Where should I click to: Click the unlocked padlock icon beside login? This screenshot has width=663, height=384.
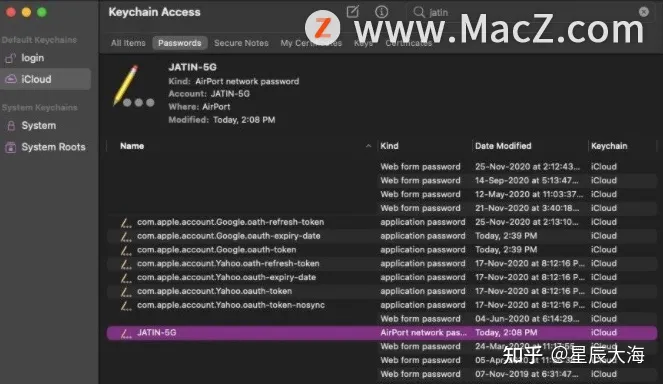click(x=11, y=58)
